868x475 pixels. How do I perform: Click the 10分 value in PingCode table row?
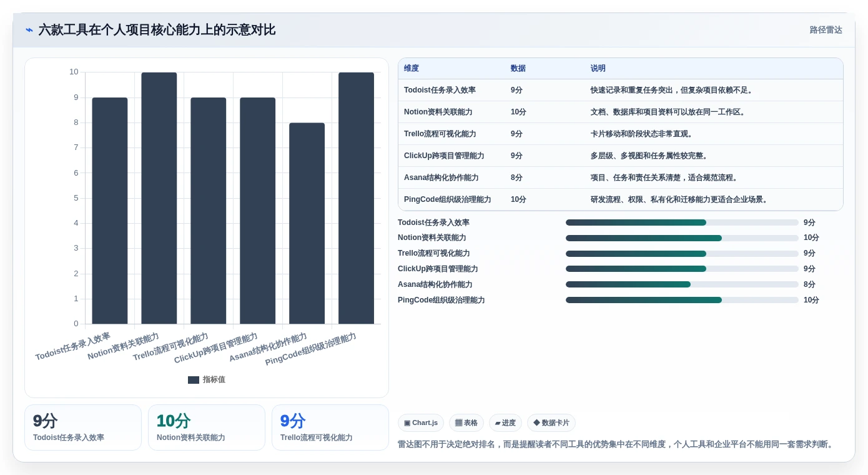tap(518, 199)
